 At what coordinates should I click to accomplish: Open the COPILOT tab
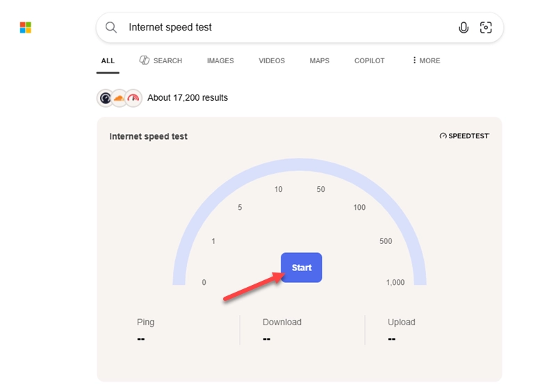pos(370,60)
